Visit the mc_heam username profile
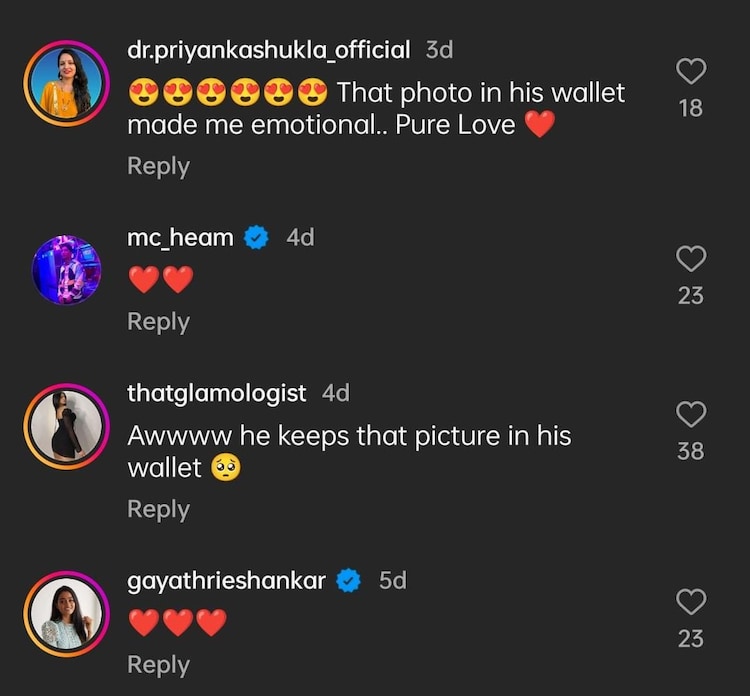750x696 pixels. click(180, 237)
